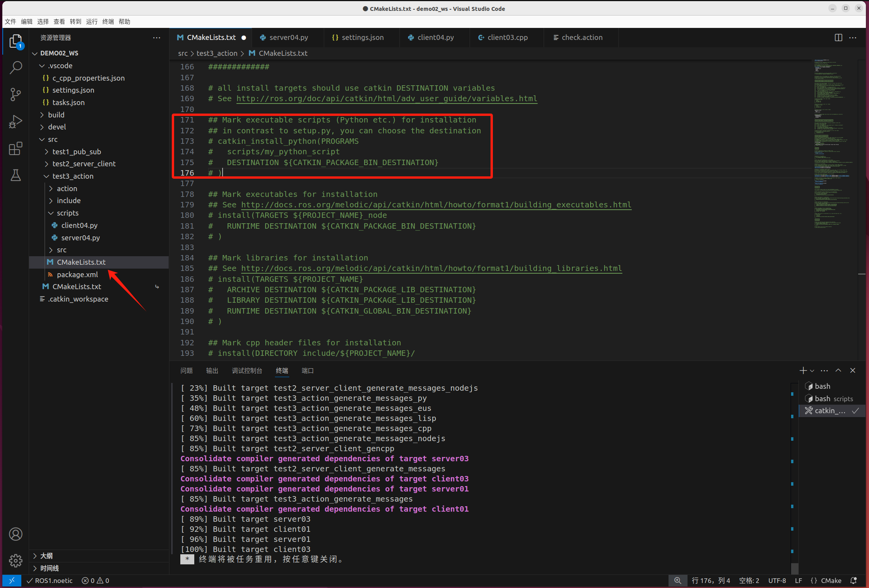Collapse the scripts folder
Viewport: 869px width, 588px height.
[x=67, y=213]
